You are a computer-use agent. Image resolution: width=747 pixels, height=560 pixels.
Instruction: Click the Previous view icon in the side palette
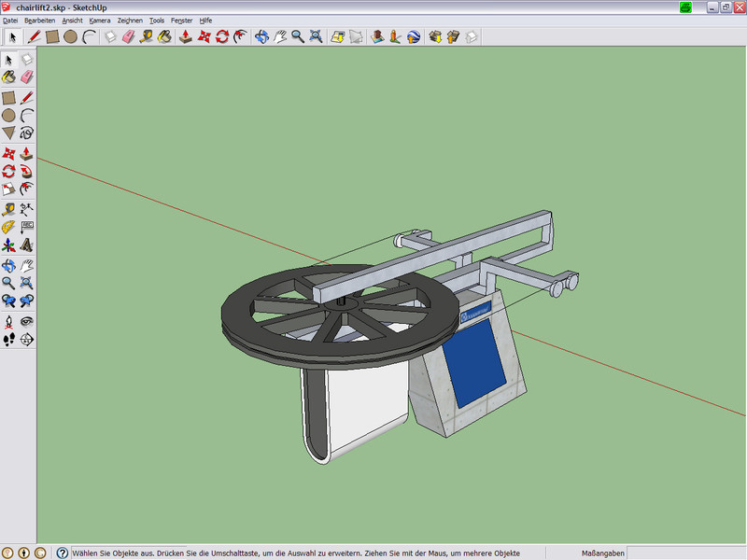click(8, 301)
